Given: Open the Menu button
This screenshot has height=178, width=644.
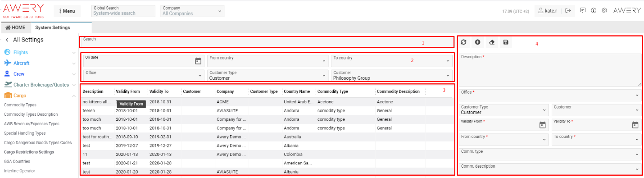Looking at the screenshot, I should pos(67,11).
